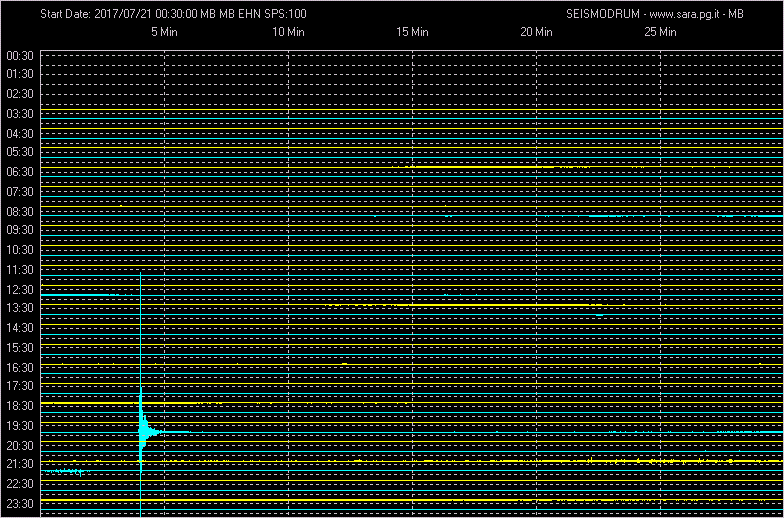Image resolution: width=784 pixels, height=518 pixels.
Task: Click the cyan noise burst on the 21:30 trace
Action: click(67, 472)
